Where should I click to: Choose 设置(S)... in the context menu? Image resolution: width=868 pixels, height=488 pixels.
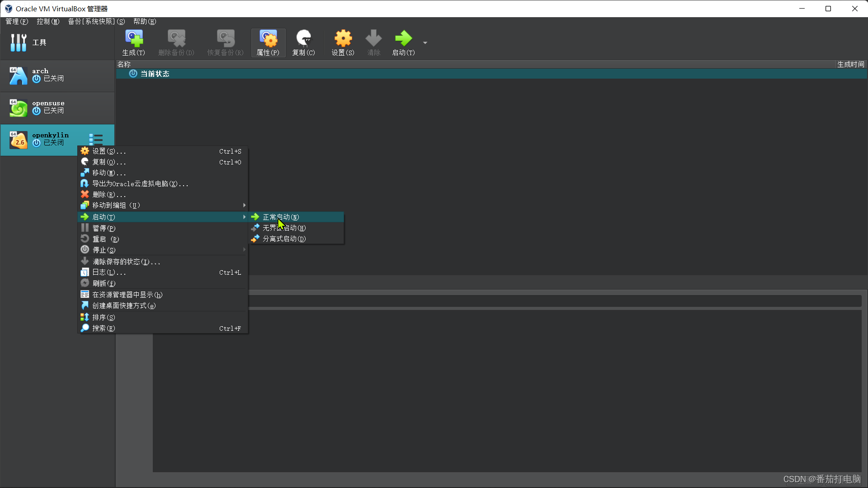(163, 151)
